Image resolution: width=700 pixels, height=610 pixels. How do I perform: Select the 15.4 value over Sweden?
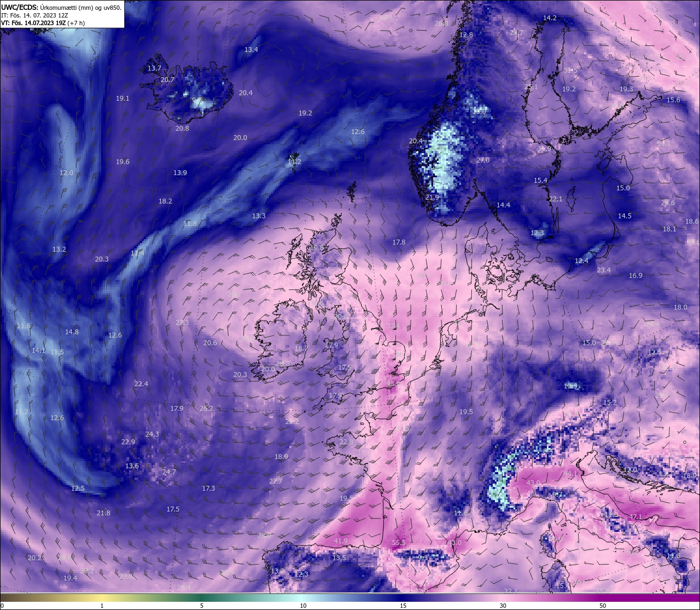540,181
